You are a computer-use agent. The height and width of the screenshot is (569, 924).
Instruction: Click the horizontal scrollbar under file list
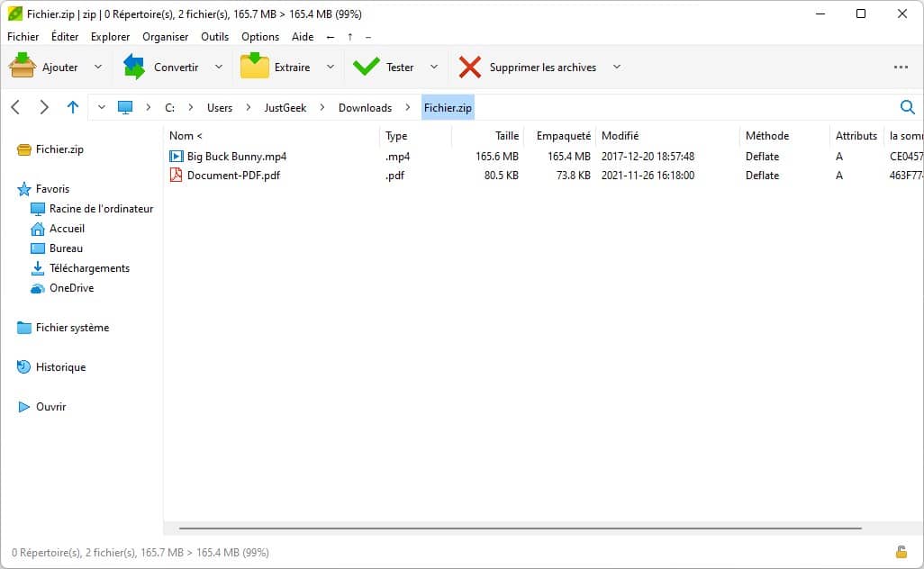520,528
